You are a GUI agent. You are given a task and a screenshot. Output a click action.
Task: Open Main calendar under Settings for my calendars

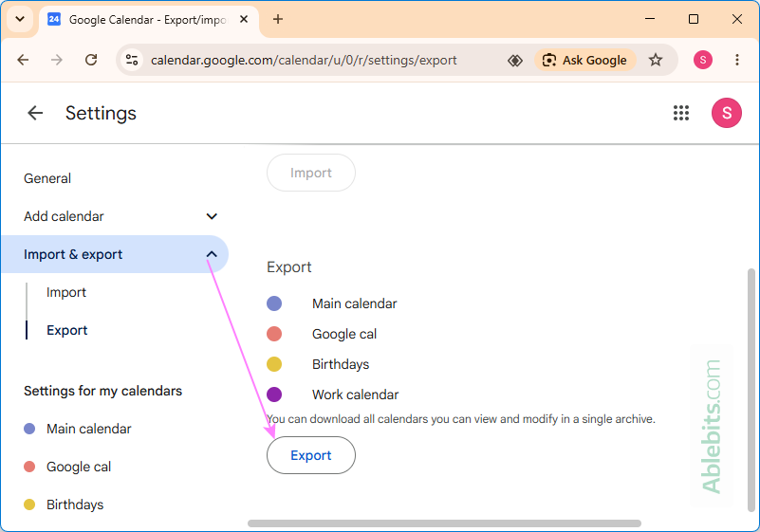[88, 429]
